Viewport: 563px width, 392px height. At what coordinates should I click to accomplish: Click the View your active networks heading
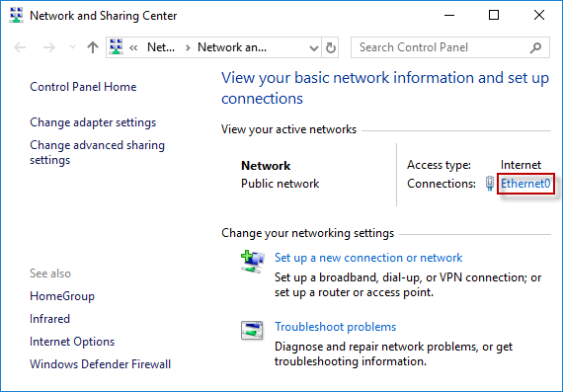288,129
